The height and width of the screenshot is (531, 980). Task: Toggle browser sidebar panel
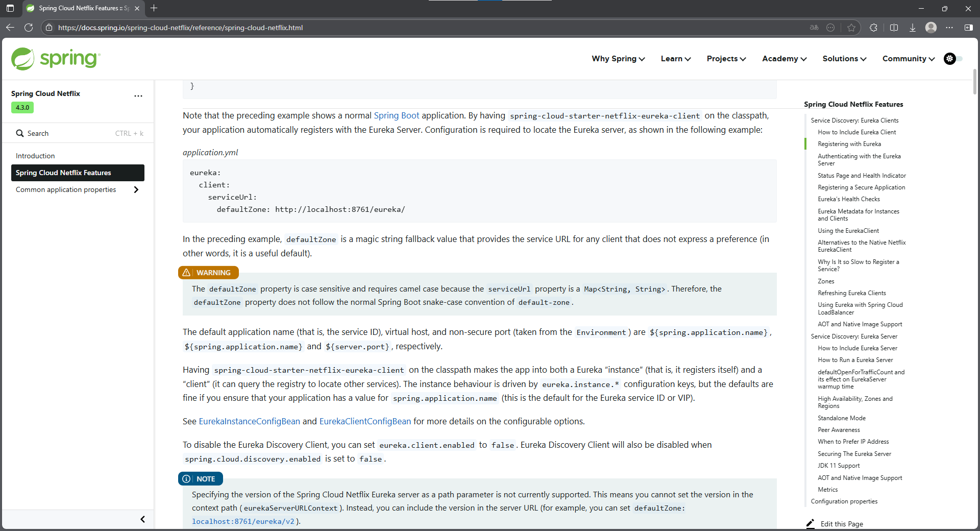point(968,28)
